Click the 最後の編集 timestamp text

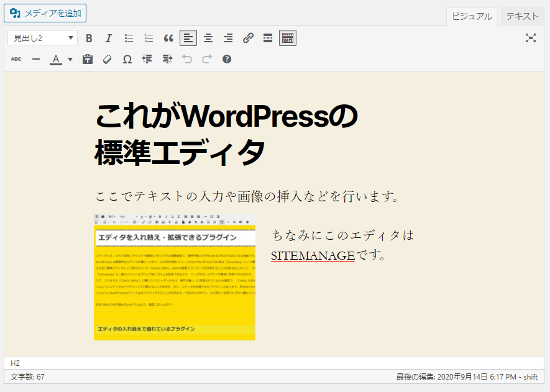(467, 377)
